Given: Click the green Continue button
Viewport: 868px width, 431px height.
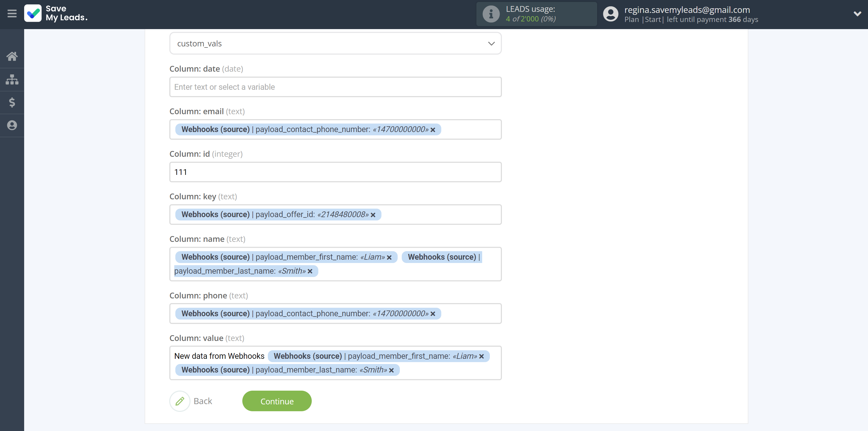Looking at the screenshot, I should (x=277, y=401).
